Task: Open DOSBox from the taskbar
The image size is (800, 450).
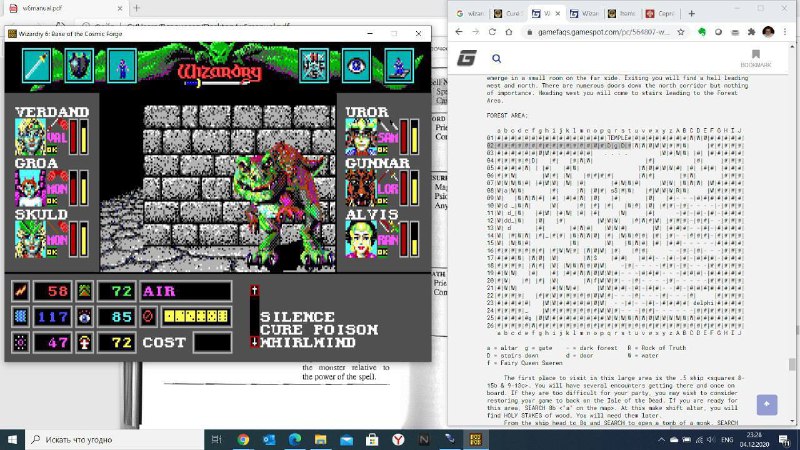Action: point(476,439)
